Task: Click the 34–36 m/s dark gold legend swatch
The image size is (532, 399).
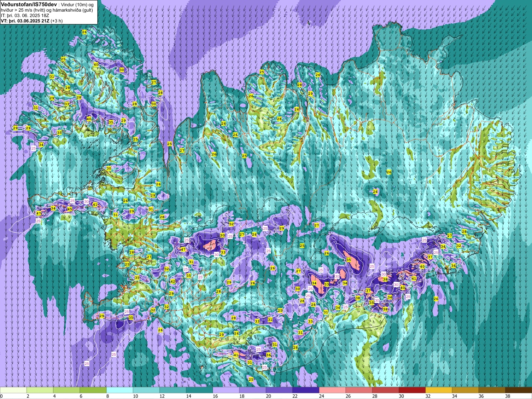Action: pos(465,390)
